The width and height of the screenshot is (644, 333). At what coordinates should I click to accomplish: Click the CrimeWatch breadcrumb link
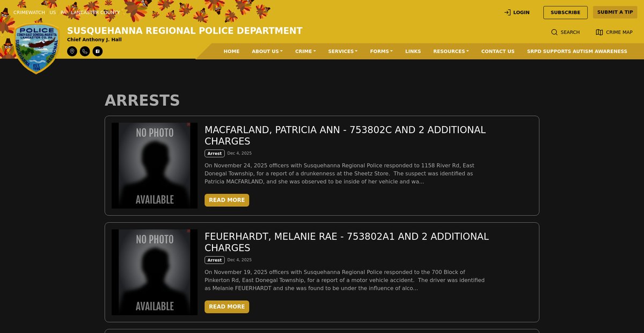29,12
